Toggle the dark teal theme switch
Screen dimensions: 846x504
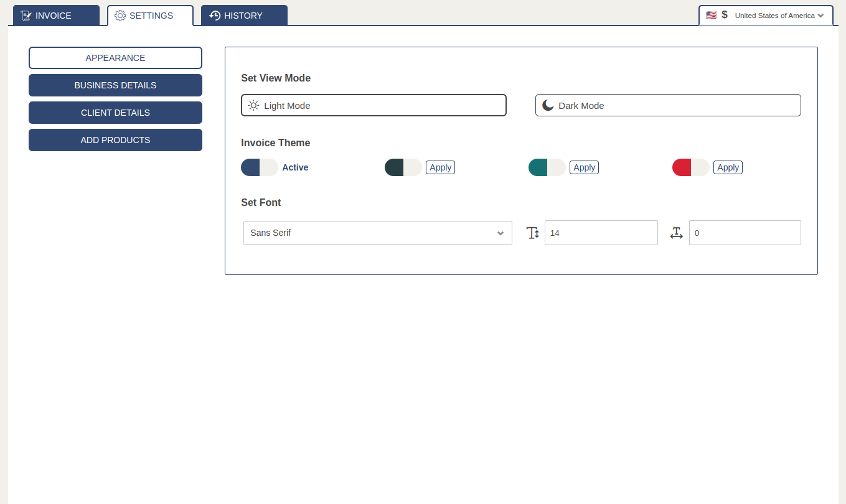(402, 167)
